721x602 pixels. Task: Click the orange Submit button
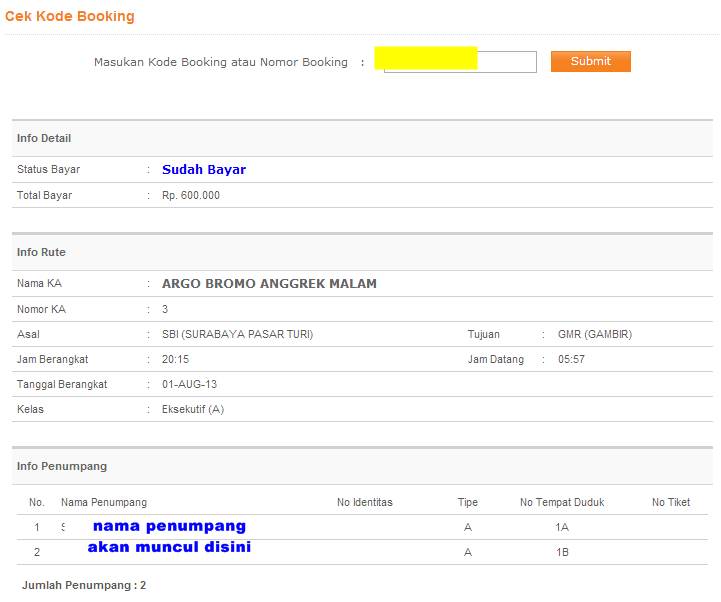(591, 61)
